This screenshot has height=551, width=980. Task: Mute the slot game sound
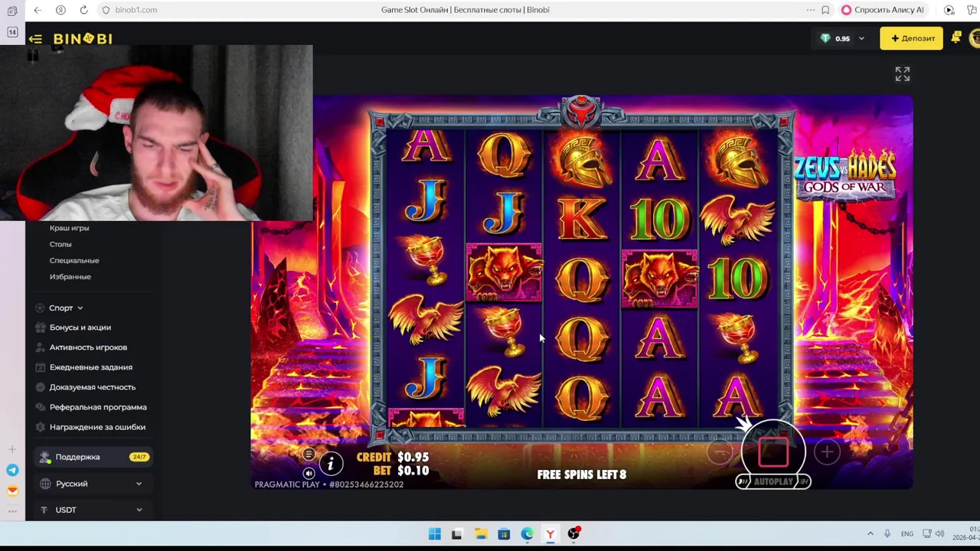(309, 473)
